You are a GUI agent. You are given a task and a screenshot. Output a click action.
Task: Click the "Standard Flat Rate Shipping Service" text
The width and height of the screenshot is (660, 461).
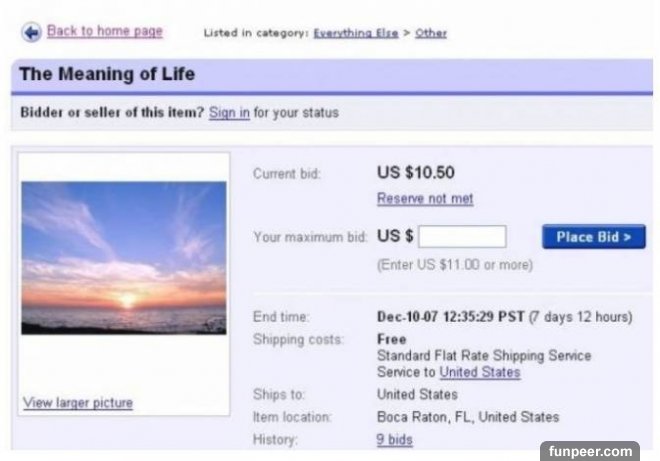pos(483,355)
